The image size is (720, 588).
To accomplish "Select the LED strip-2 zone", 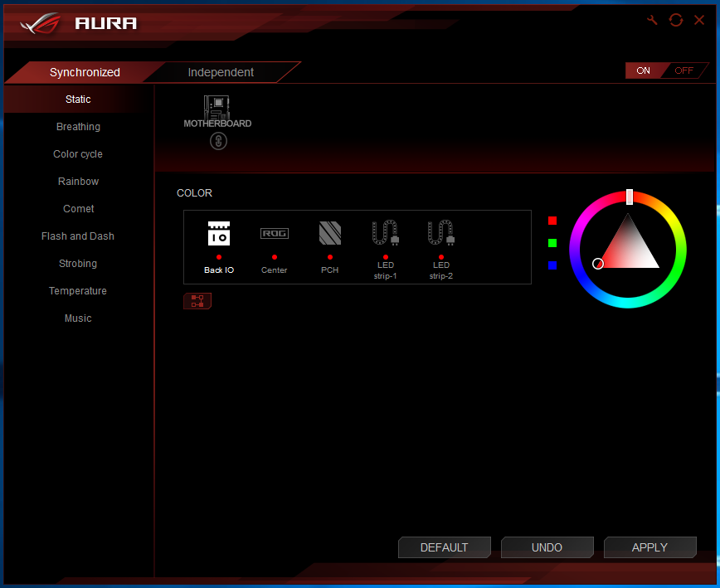I will click(440, 250).
